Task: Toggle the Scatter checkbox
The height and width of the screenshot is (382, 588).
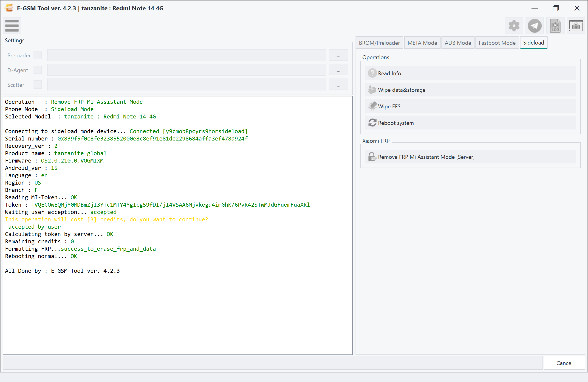Action: click(37, 84)
